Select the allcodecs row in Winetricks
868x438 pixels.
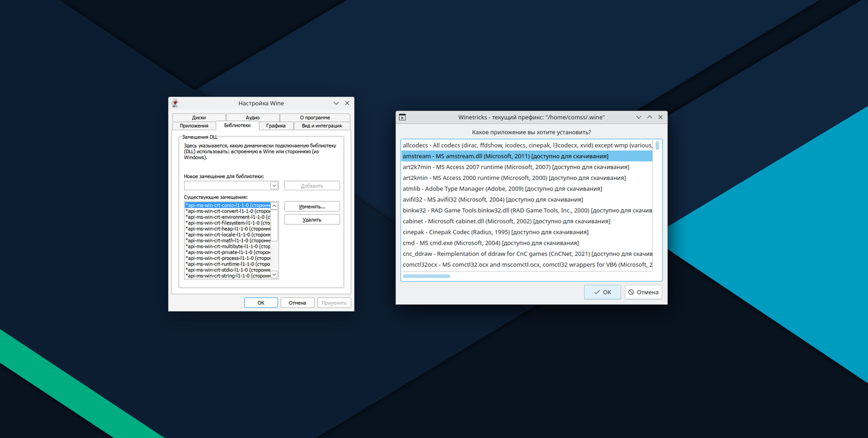(x=527, y=145)
